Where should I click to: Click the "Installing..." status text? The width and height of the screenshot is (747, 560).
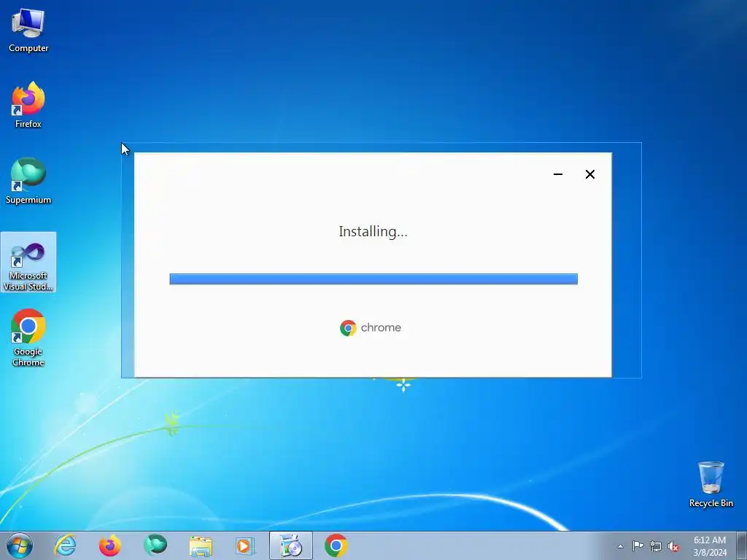[373, 231]
